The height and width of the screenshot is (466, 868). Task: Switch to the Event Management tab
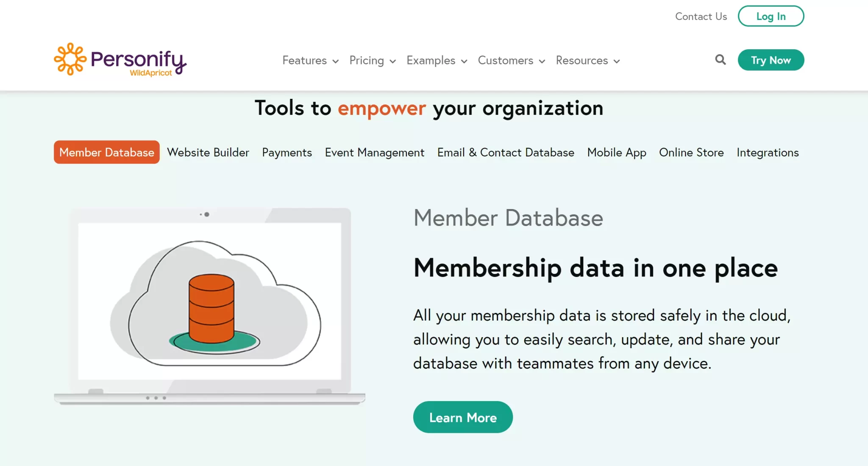click(375, 152)
